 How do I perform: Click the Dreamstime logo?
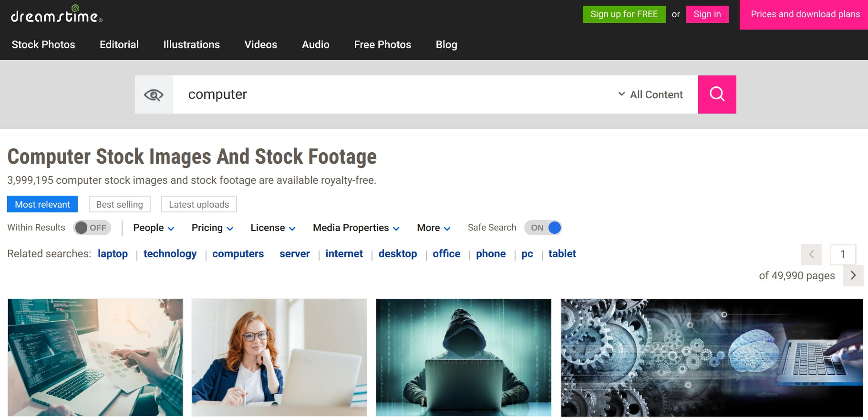pyautogui.click(x=57, y=14)
